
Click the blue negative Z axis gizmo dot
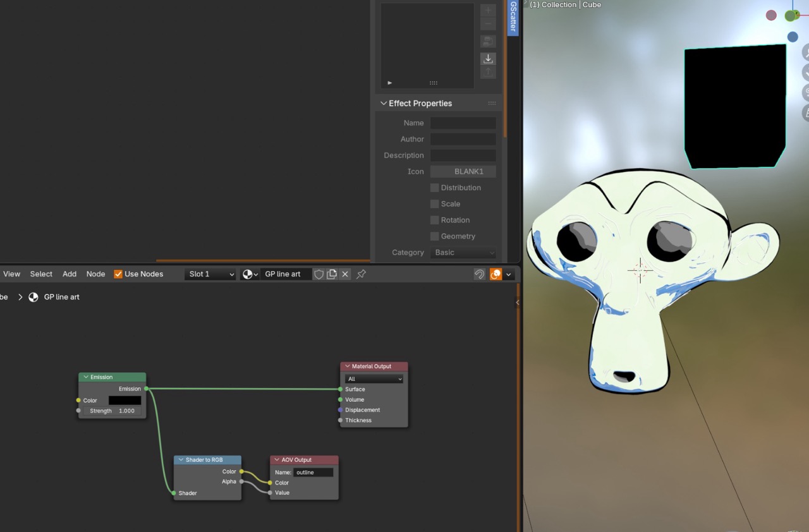793,37
